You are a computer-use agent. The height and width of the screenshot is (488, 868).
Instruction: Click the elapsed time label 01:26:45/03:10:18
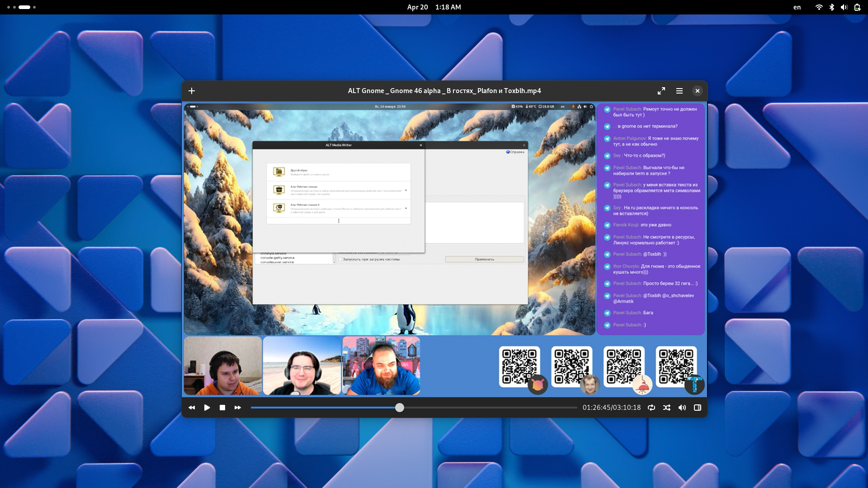[x=612, y=408]
